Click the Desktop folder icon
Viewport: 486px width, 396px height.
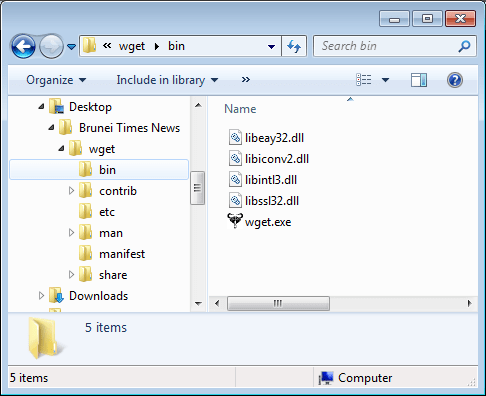click(56, 107)
